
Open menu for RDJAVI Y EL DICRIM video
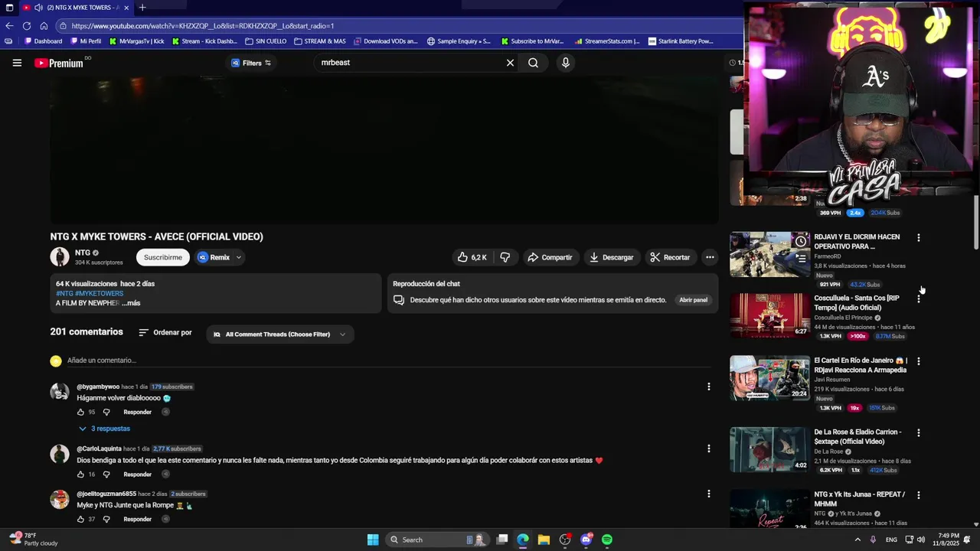(x=919, y=237)
